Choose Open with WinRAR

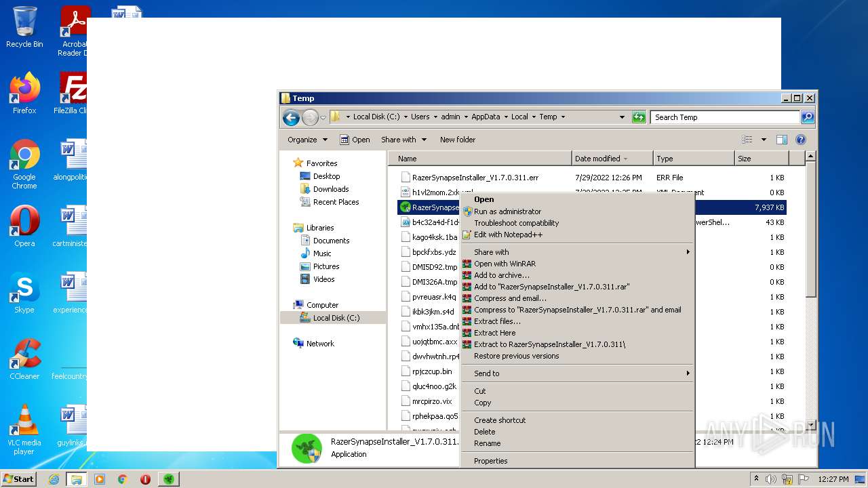[x=577, y=264]
